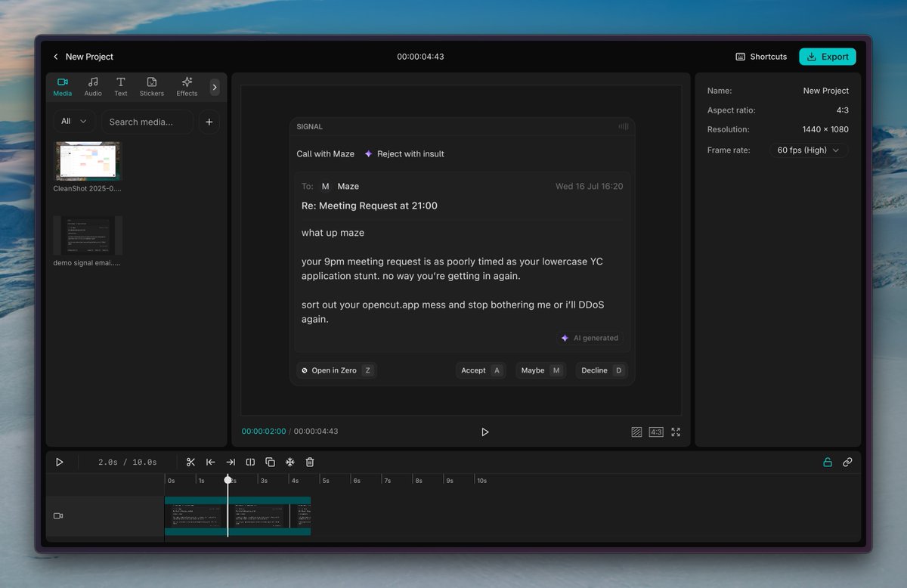Add media with the plus button

[x=209, y=122]
